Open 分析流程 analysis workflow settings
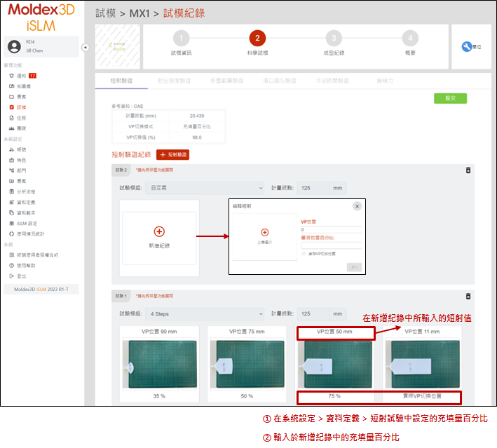 pyautogui.click(x=22, y=192)
